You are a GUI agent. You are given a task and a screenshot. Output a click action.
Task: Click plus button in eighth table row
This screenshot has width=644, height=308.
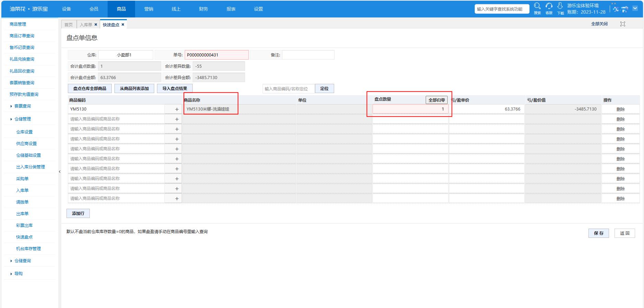pyautogui.click(x=177, y=179)
